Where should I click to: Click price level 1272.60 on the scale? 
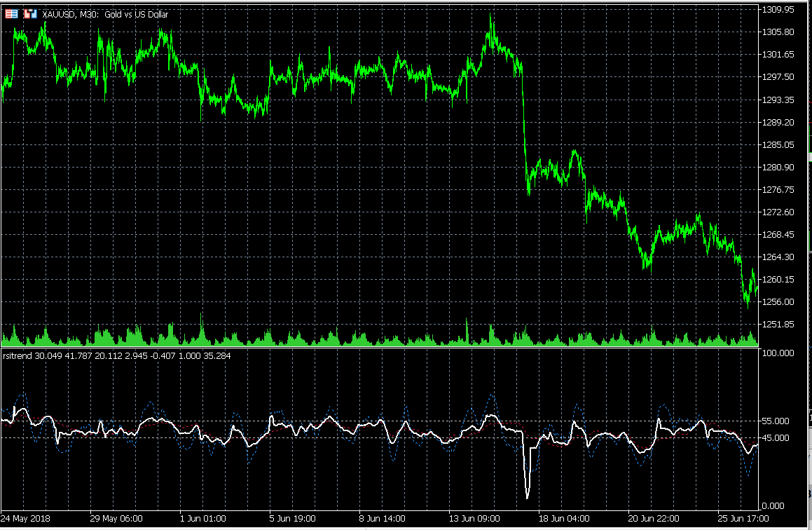(778, 212)
